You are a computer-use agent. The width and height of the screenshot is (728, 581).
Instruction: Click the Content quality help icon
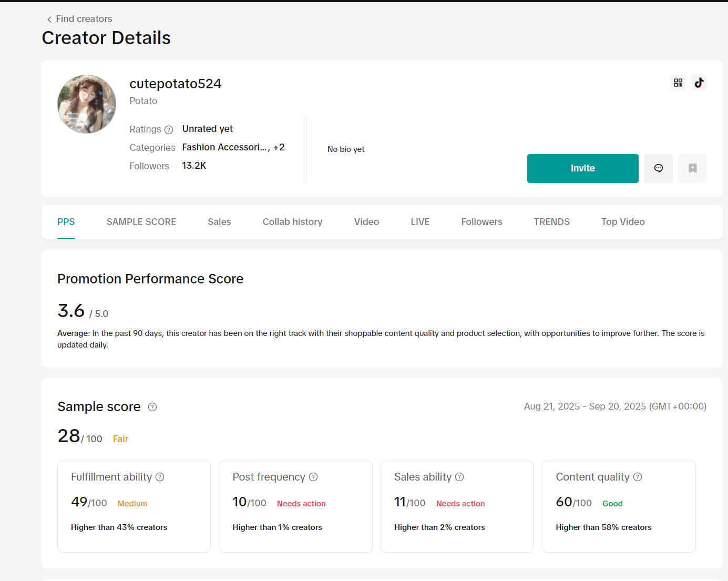(x=638, y=477)
